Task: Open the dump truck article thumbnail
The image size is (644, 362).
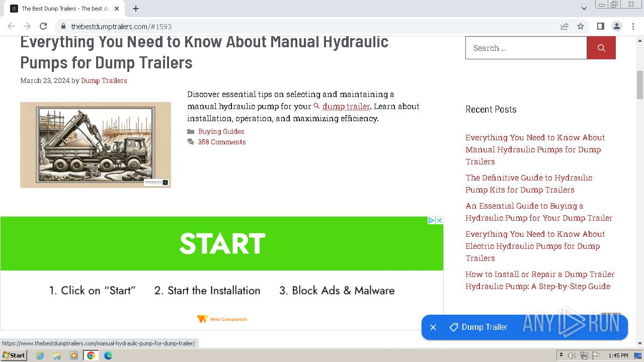Action: coord(96,145)
